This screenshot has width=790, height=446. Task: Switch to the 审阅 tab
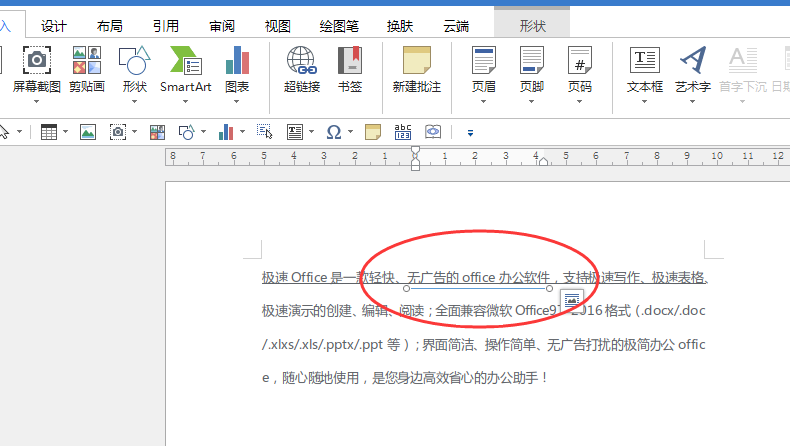pyautogui.click(x=222, y=26)
